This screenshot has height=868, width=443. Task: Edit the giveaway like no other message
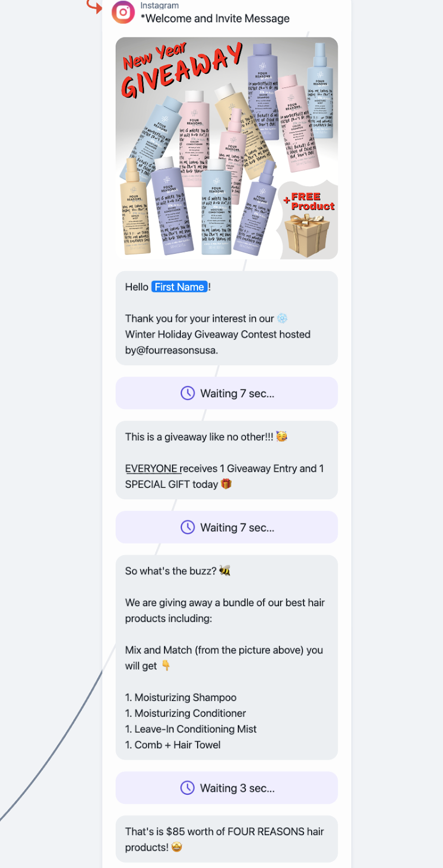pyautogui.click(x=227, y=460)
